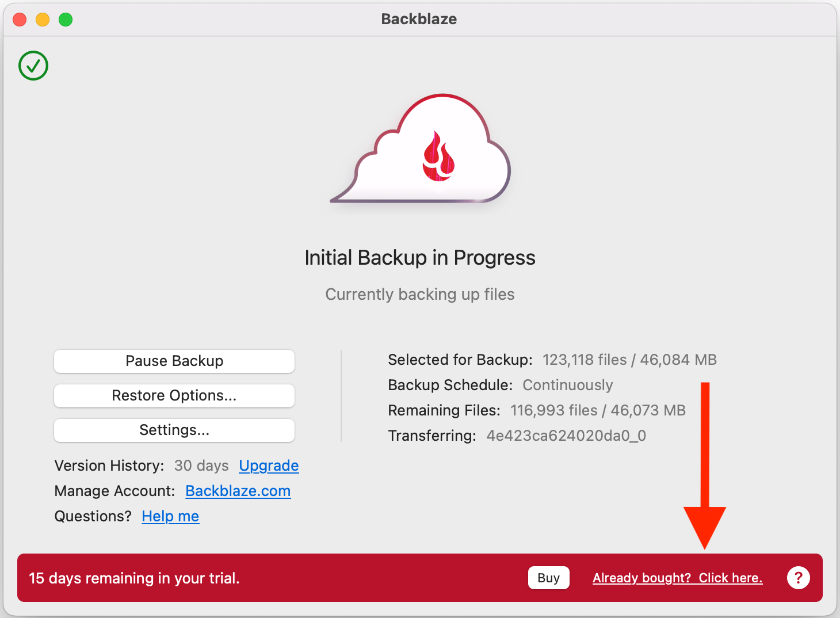Image resolution: width=840 pixels, height=618 pixels.
Task: Click the "Remaining Files:" label
Action: [444, 410]
